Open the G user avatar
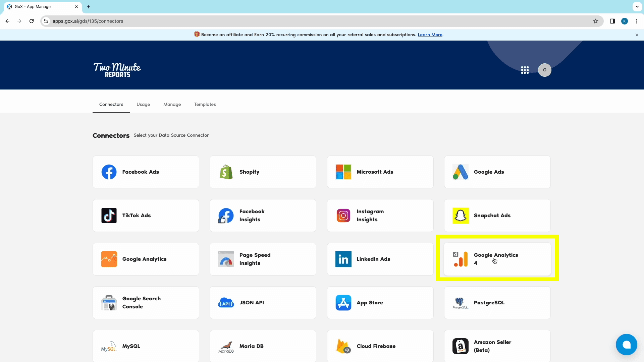The width and height of the screenshot is (644, 362). pos(545,70)
